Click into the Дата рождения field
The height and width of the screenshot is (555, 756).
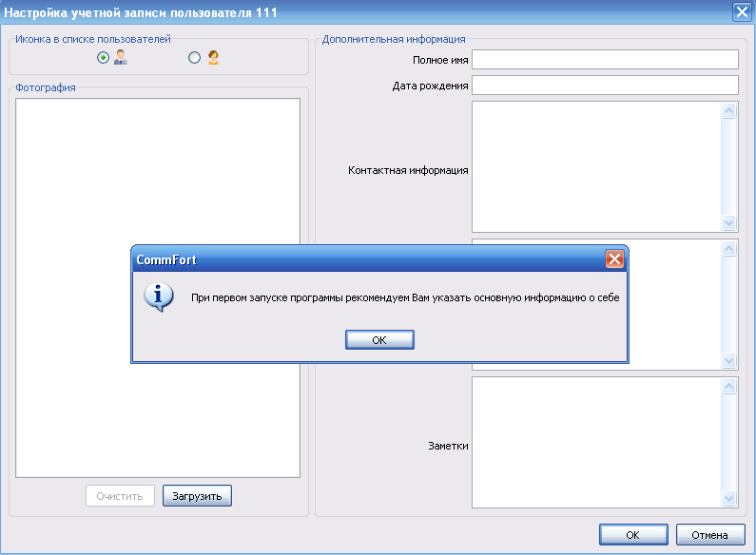pyautogui.click(x=605, y=86)
